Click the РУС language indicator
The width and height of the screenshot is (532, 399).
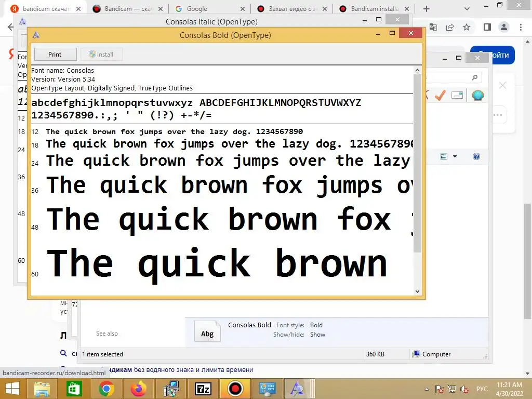(x=482, y=389)
